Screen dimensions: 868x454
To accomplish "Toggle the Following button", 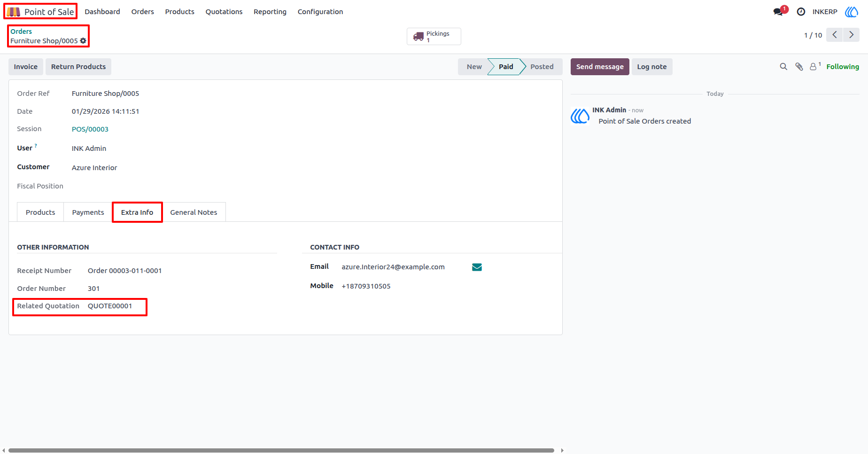I will 843,67.
